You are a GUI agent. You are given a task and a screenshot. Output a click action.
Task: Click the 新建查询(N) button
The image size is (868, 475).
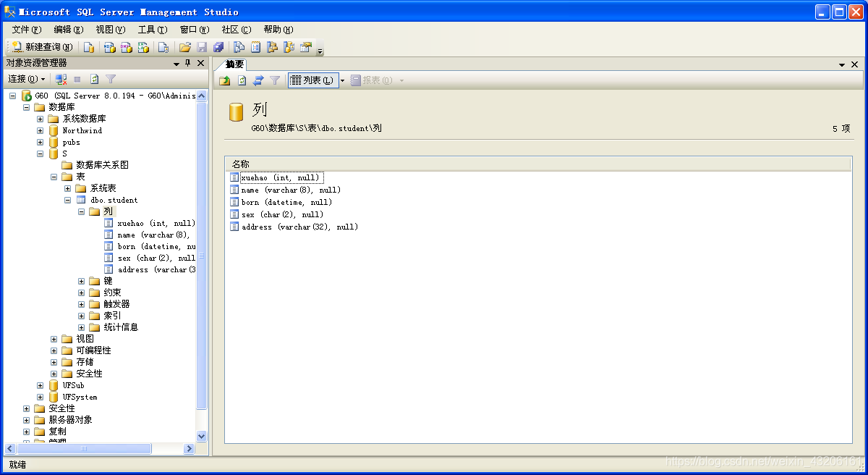pyautogui.click(x=41, y=47)
